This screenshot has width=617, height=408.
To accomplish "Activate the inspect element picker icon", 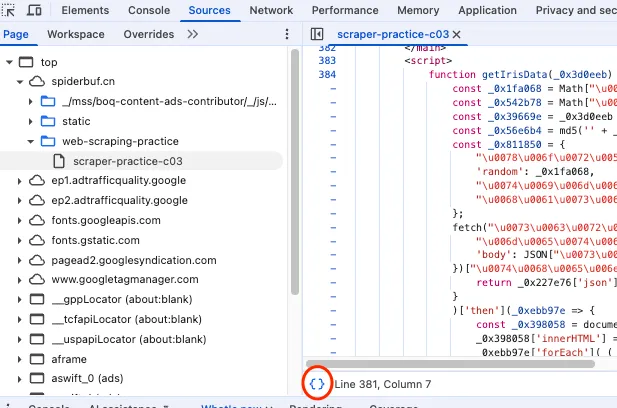I will (8, 10).
